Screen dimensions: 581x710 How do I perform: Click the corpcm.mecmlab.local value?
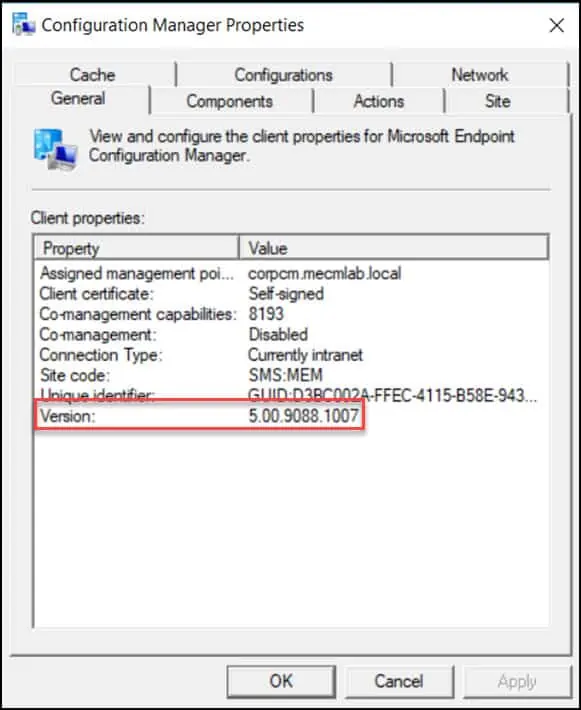pos(325,273)
